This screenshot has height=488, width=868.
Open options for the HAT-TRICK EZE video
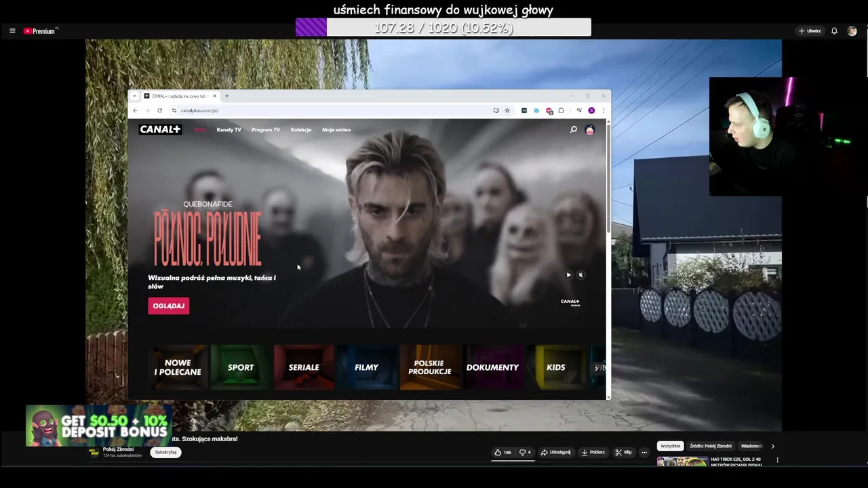(x=777, y=460)
